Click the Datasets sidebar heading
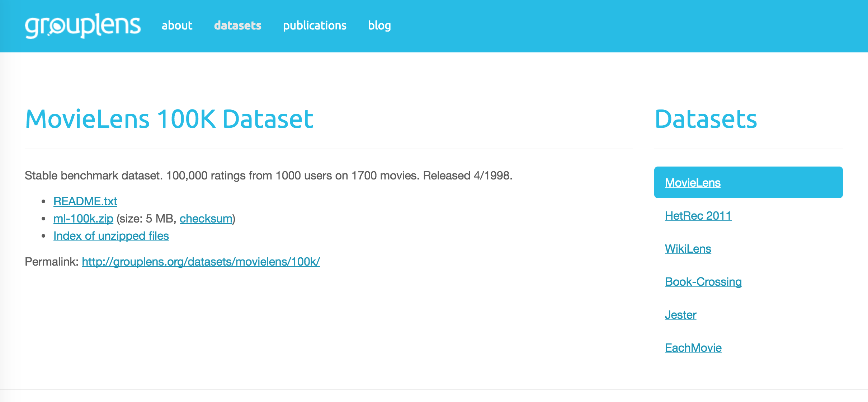868x402 pixels. point(706,119)
